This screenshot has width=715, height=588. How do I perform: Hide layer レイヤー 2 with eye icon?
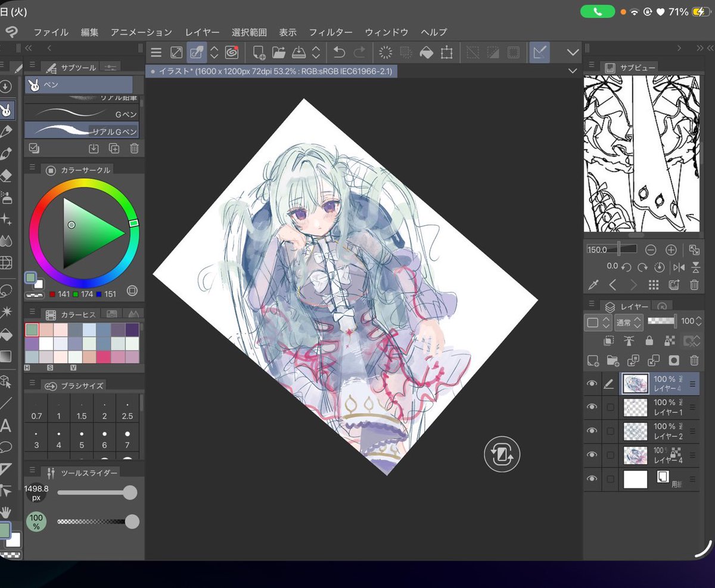[x=592, y=431]
